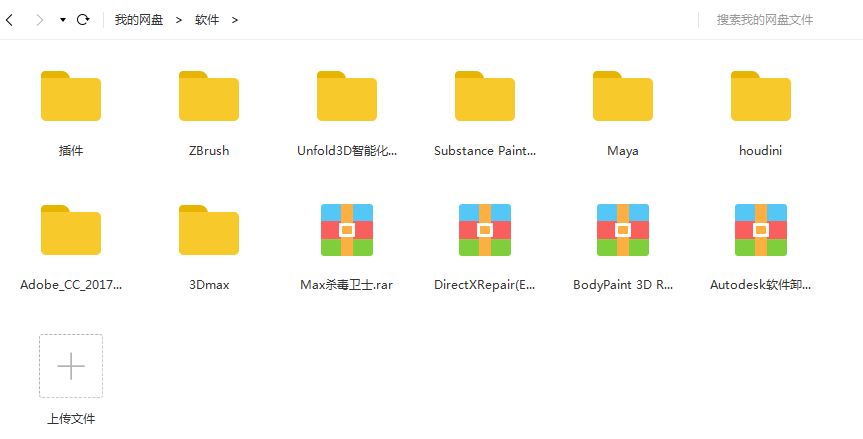Screen dimensions: 863x439
Task: Navigate to 我的网盘 breadcrumb
Action: [139, 20]
